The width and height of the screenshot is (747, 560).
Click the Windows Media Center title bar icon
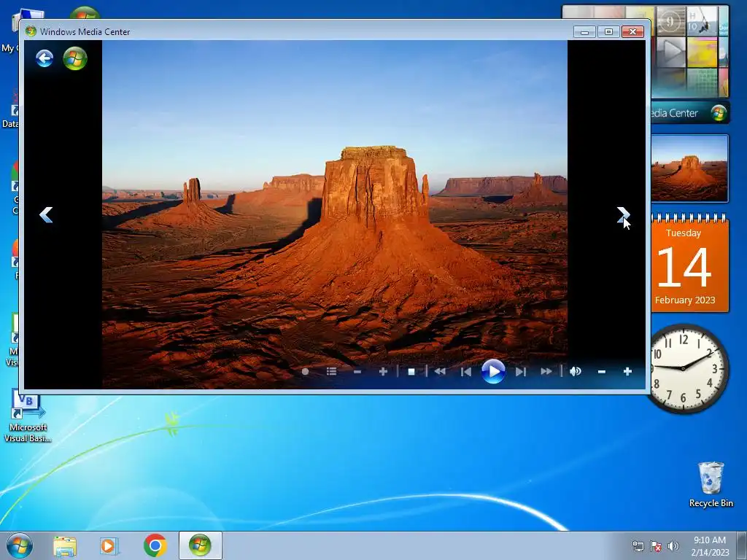(x=31, y=31)
